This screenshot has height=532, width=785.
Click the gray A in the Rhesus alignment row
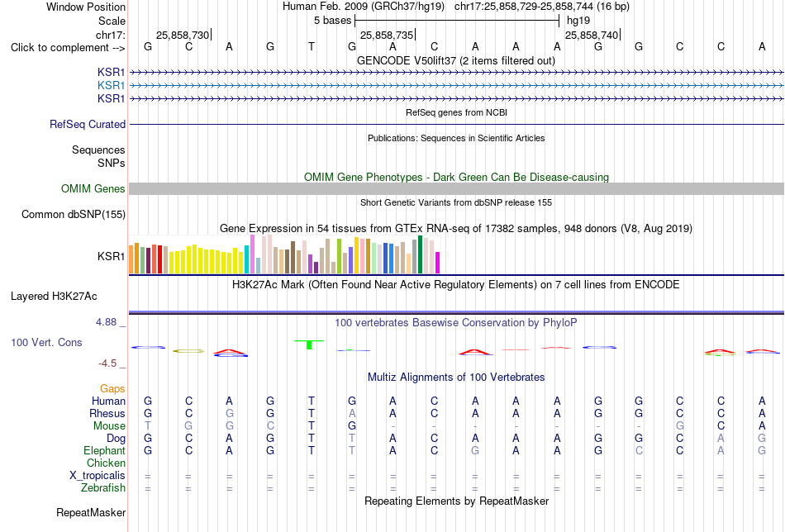tap(352, 413)
